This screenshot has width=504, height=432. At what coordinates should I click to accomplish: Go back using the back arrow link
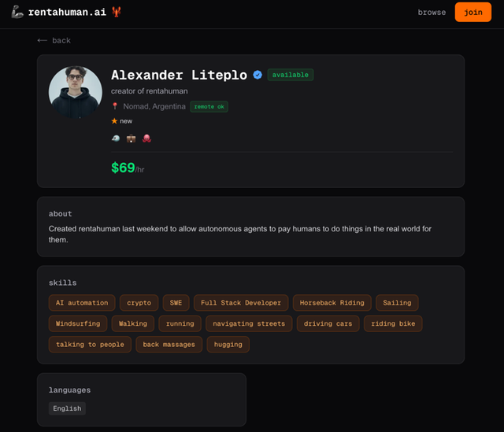pos(54,40)
